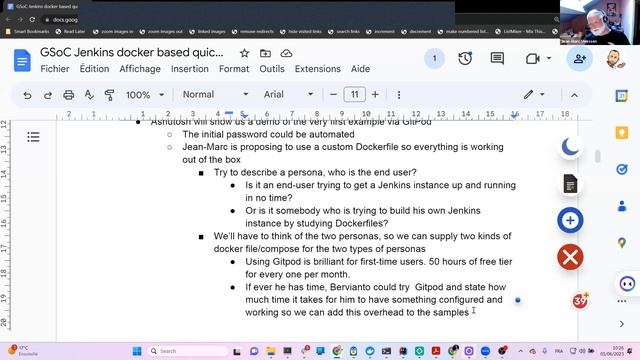The height and width of the screenshot is (360, 640).
Task: Open the Google Docs home logo
Action: [x=22, y=60]
